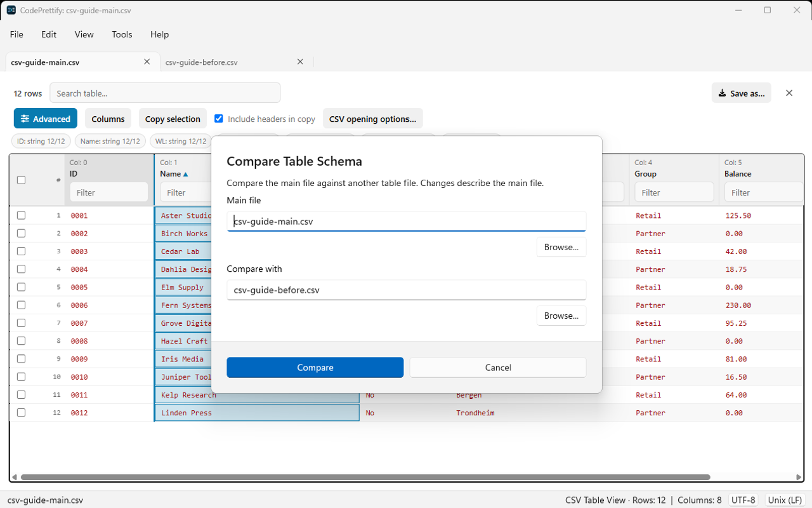Cancel the Compare Table Schema dialog
The image size is (812, 508).
click(x=497, y=367)
